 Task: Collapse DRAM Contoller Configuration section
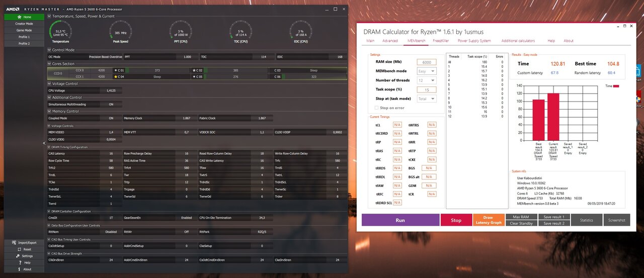[49, 211]
